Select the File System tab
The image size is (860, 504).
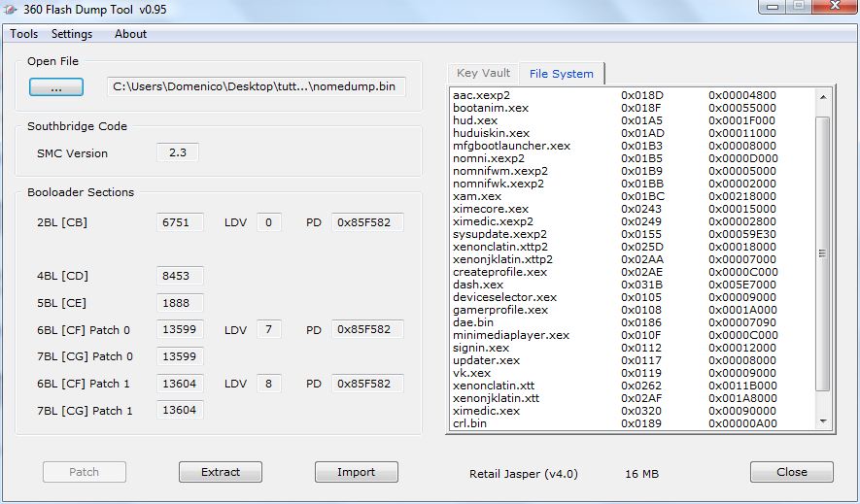tap(561, 74)
